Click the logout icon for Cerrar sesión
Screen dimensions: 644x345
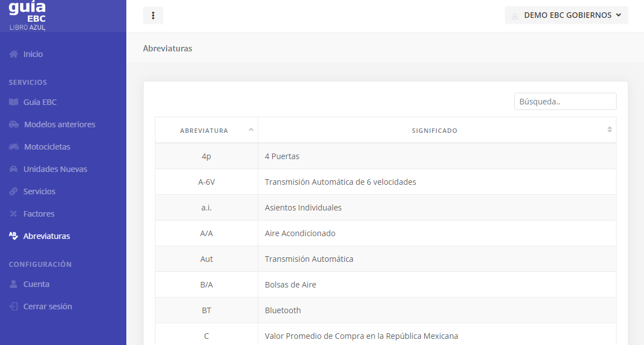click(14, 306)
